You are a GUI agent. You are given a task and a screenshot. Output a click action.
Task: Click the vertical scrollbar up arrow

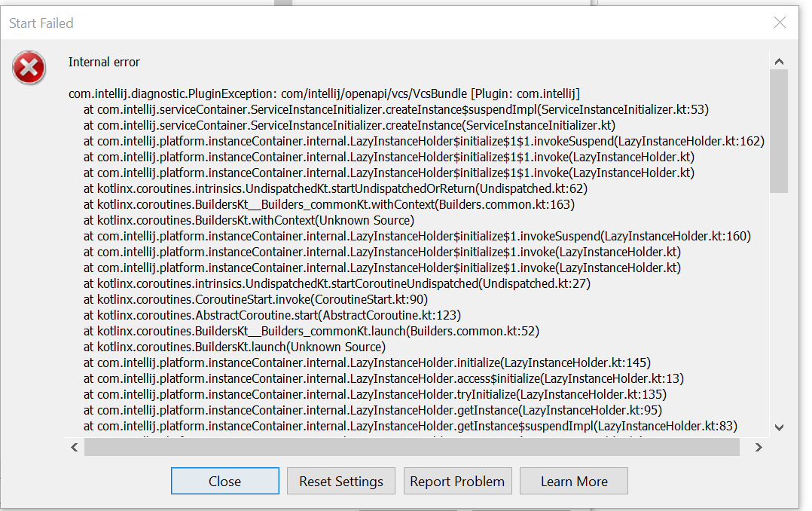pyautogui.click(x=779, y=61)
